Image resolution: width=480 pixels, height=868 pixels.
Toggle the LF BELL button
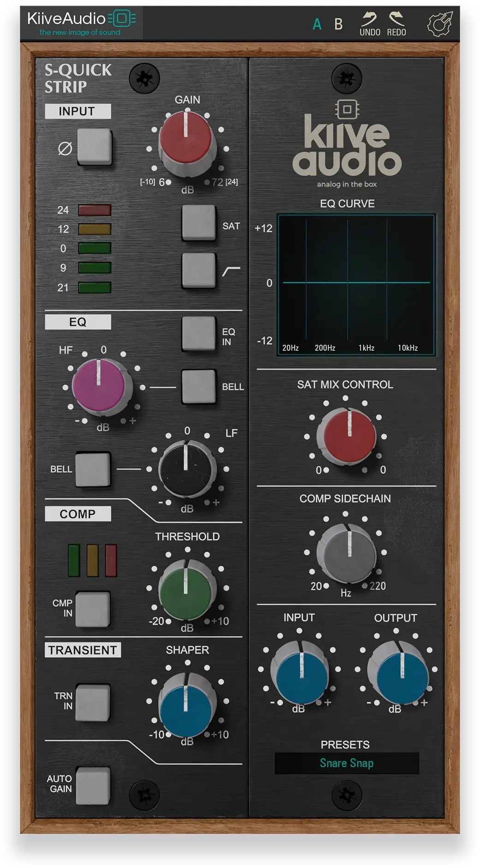(x=93, y=469)
